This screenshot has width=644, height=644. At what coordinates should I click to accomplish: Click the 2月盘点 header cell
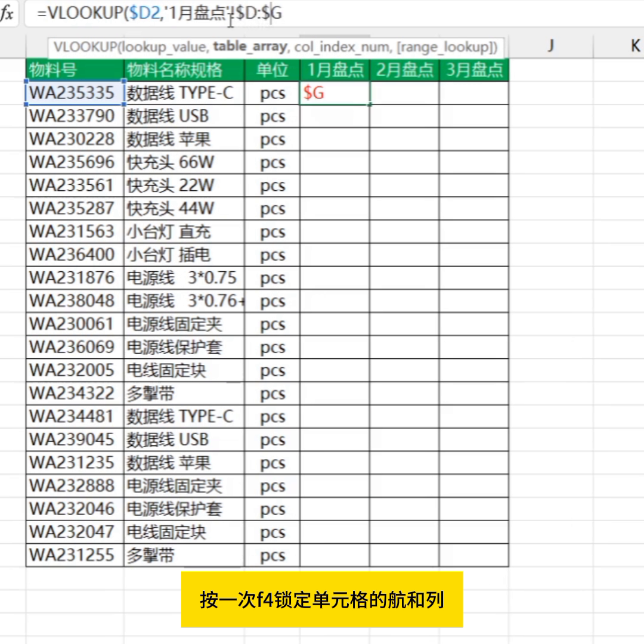pos(404,70)
